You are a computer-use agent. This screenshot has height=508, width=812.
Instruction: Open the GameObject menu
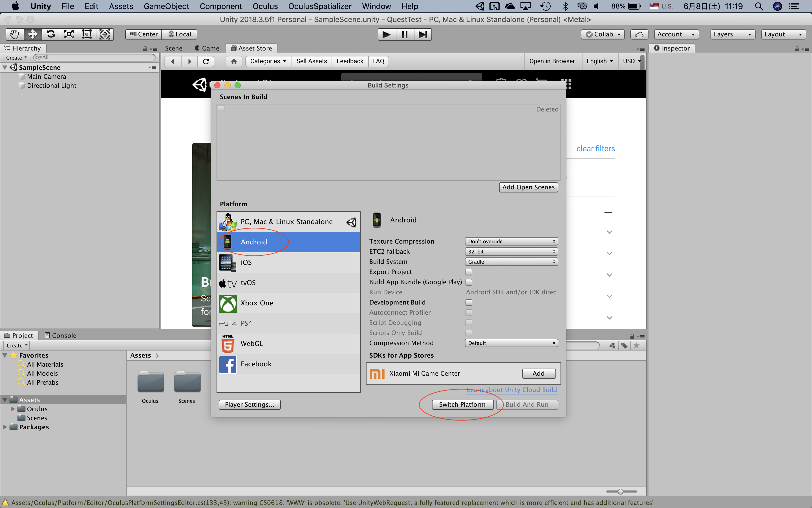[166, 6]
